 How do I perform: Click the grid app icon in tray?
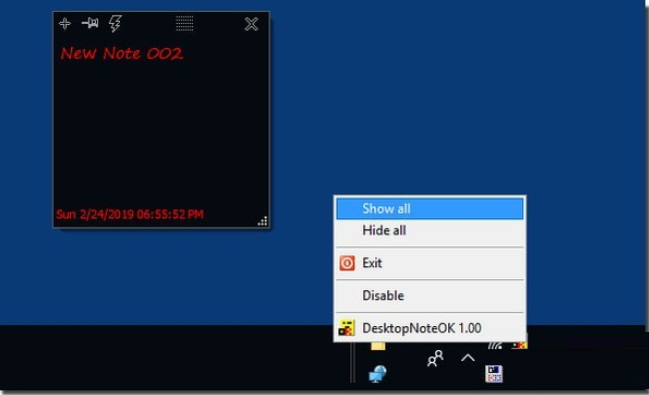(494, 374)
